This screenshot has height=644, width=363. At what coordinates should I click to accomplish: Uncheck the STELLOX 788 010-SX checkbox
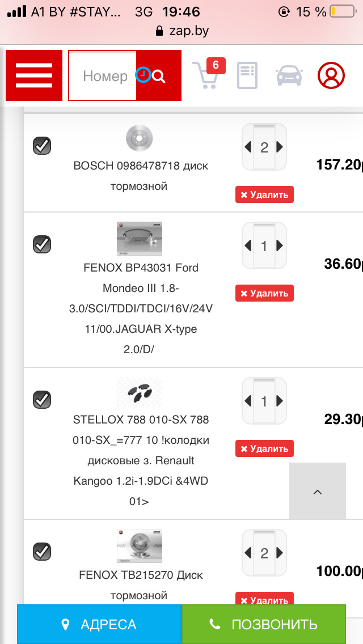(42, 400)
